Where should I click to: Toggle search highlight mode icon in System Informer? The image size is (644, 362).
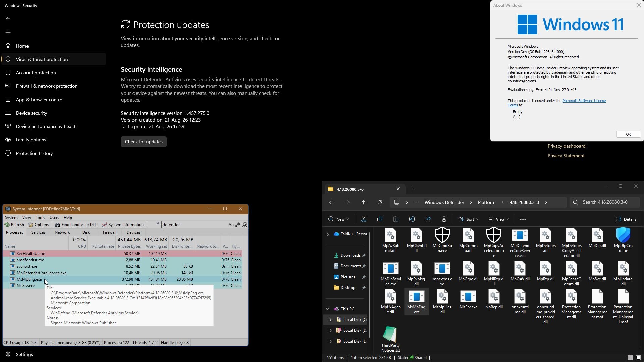pyautogui.click(x=245, y=225)
